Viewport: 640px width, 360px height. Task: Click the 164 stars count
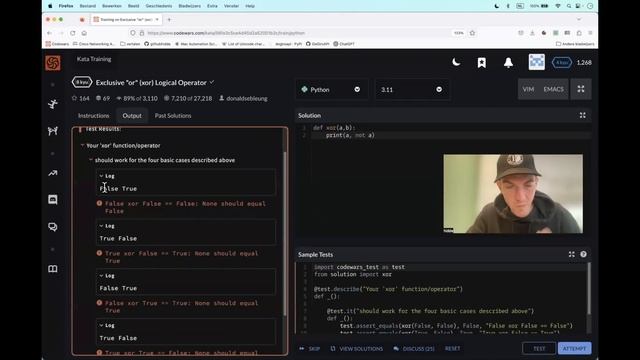pos(81,98)
